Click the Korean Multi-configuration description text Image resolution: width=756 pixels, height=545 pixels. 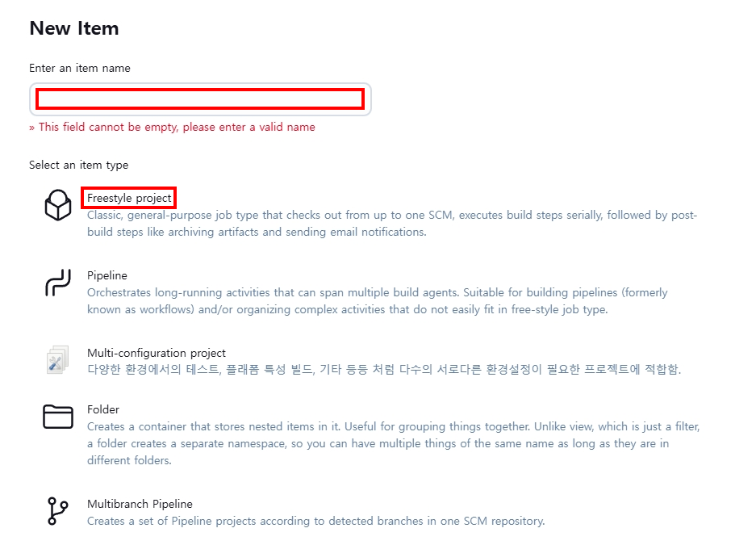pyautogui.click(x=384, y=370)
